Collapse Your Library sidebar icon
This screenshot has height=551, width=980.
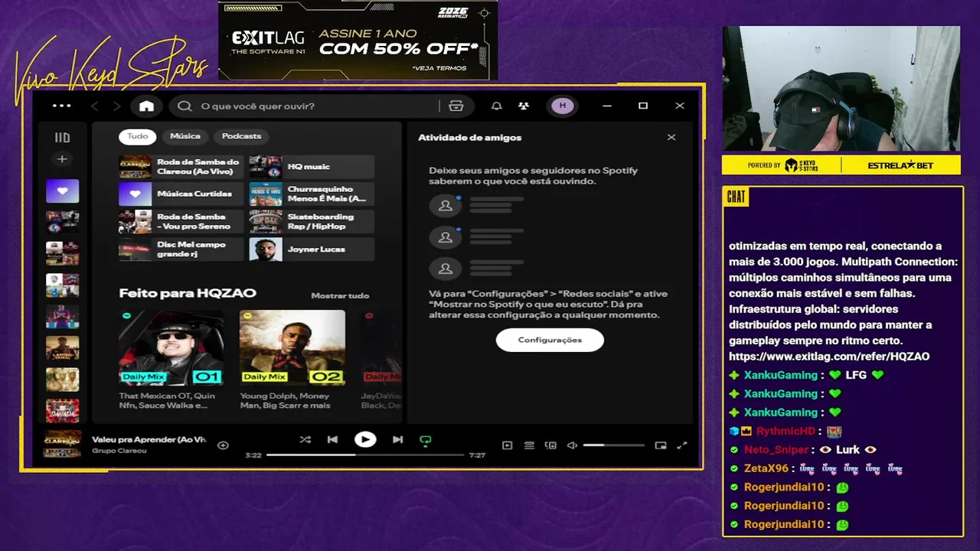(x=62, y=138)
